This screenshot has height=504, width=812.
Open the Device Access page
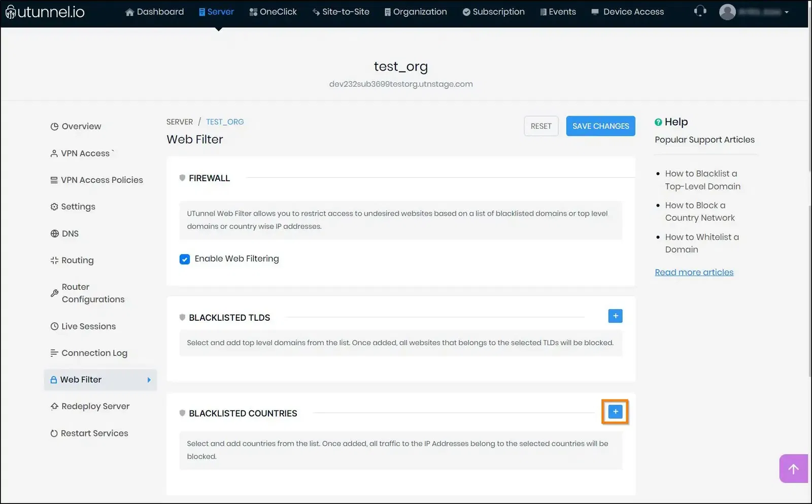pyautogui.click(x=628, y=12)
